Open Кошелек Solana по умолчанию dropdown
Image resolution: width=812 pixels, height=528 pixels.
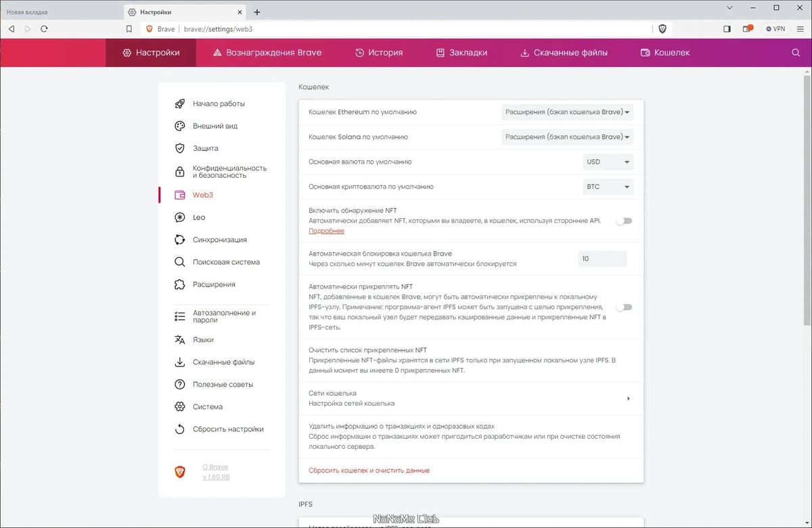pos(567,137)
